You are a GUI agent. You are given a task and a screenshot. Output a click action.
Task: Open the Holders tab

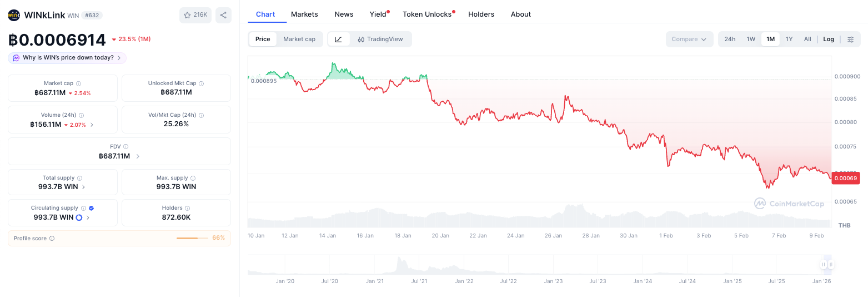pyautogui.click(x=481, y=14)
